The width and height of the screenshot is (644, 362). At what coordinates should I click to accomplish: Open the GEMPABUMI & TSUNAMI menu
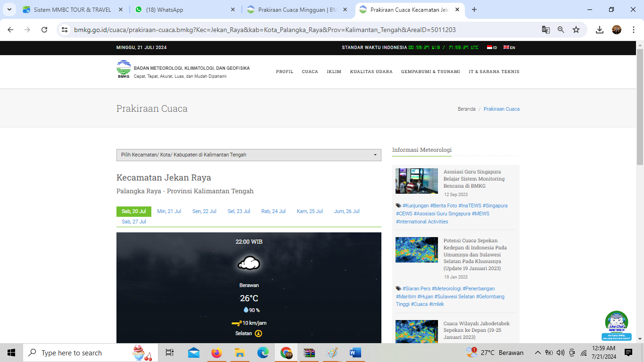[430, 72]
